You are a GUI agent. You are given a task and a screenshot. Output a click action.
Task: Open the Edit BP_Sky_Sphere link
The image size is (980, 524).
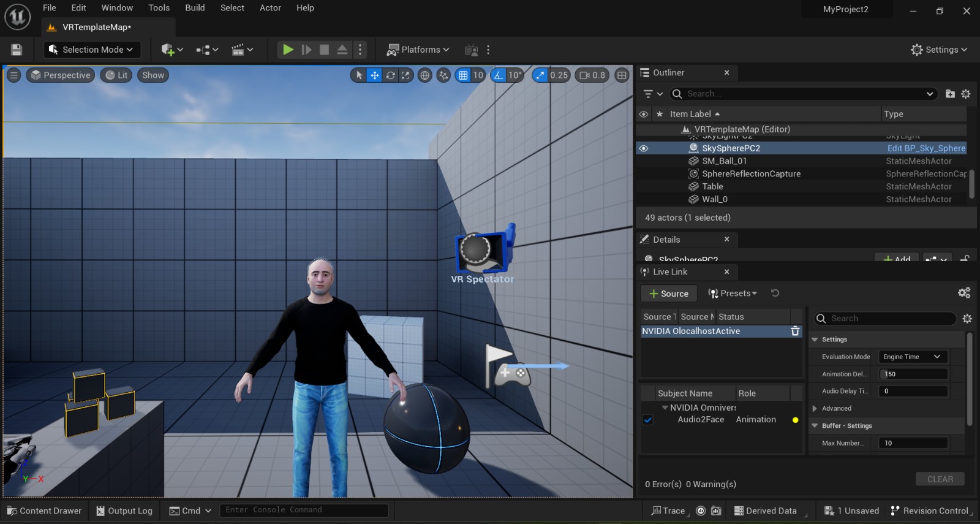pos(926,148)
